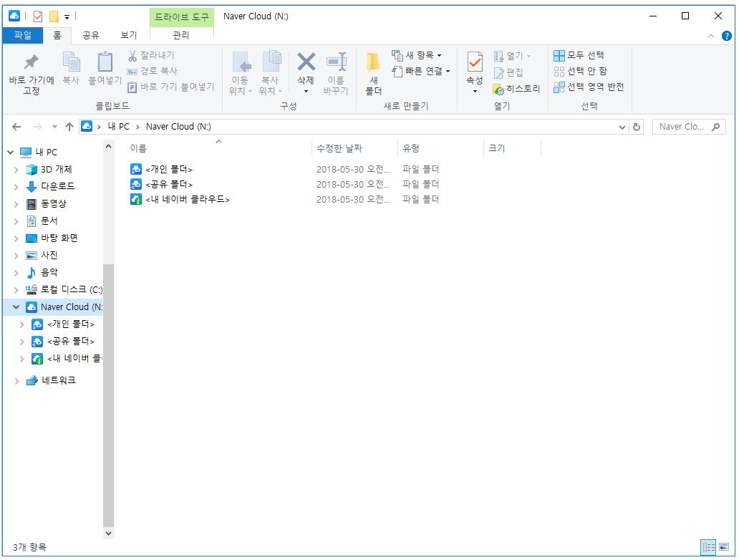Click the 이름 바꾸기 rename icon

[x=337, y=62]
